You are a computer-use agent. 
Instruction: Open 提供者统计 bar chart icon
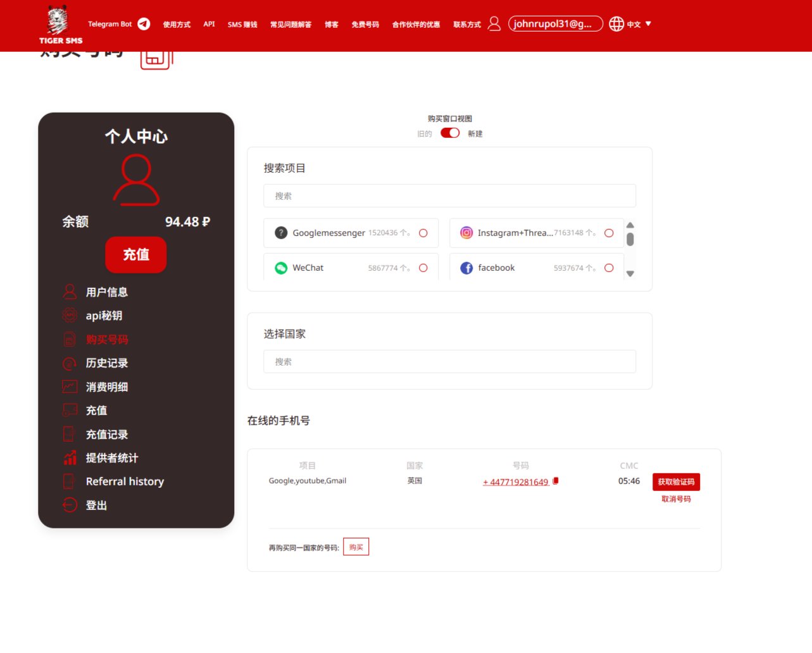point(70,458)
